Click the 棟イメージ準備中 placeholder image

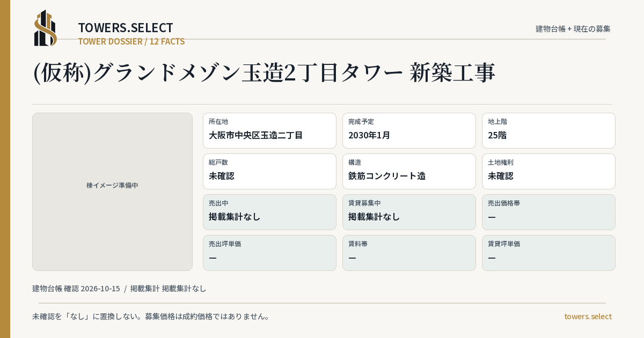point(112,192)
